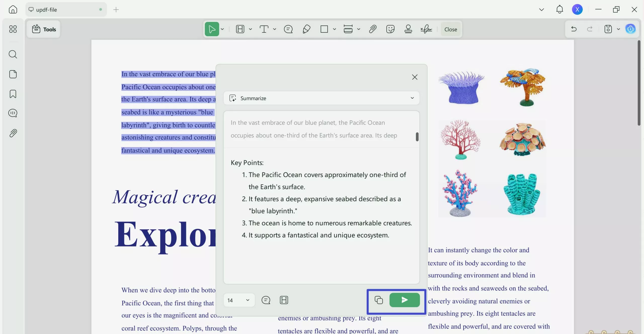Screen dimensions: 644x334
Task: Send the summary with the green arrow button
Action: pos(404,300)
